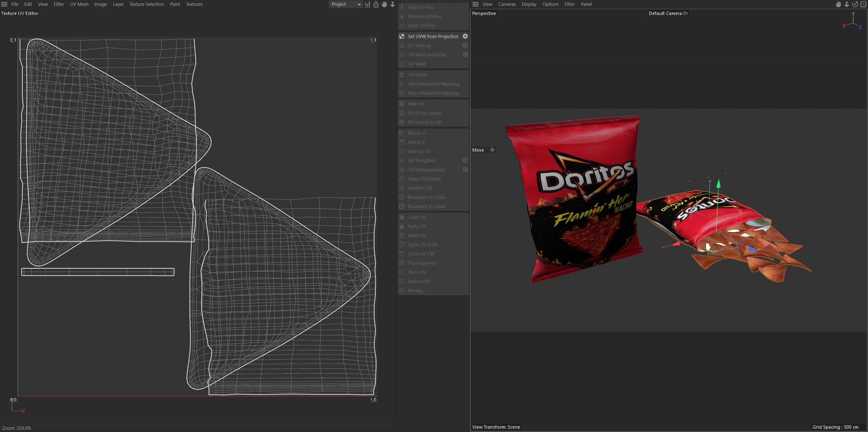Click Set UVW from Projection
Viewport: 868px width, 432px height.
click(x=433, y=36)
